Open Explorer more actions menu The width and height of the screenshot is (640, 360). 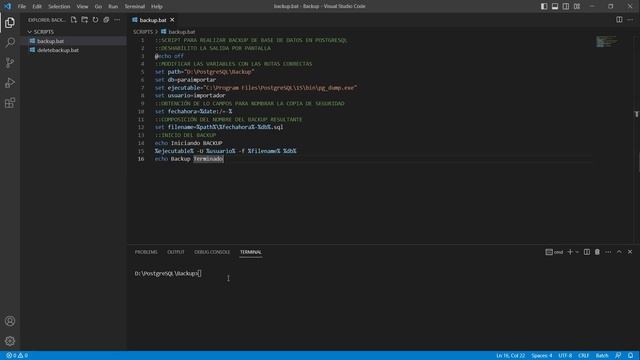(x=117, y=20)
